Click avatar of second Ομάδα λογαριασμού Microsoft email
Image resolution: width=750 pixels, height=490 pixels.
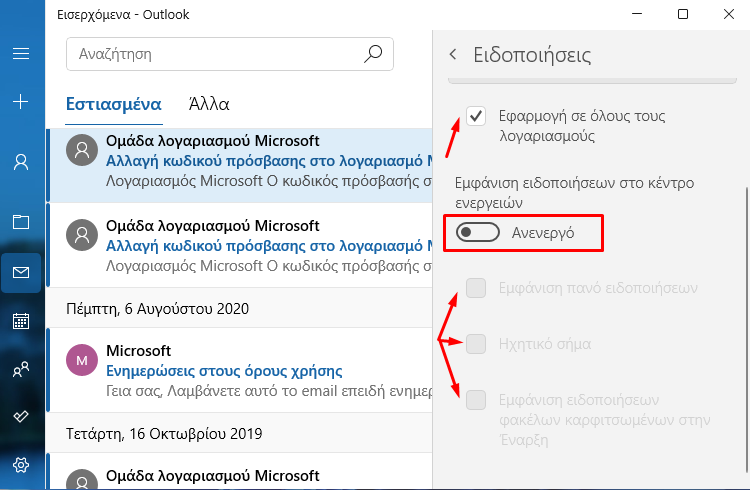click(x=82, y=234)
